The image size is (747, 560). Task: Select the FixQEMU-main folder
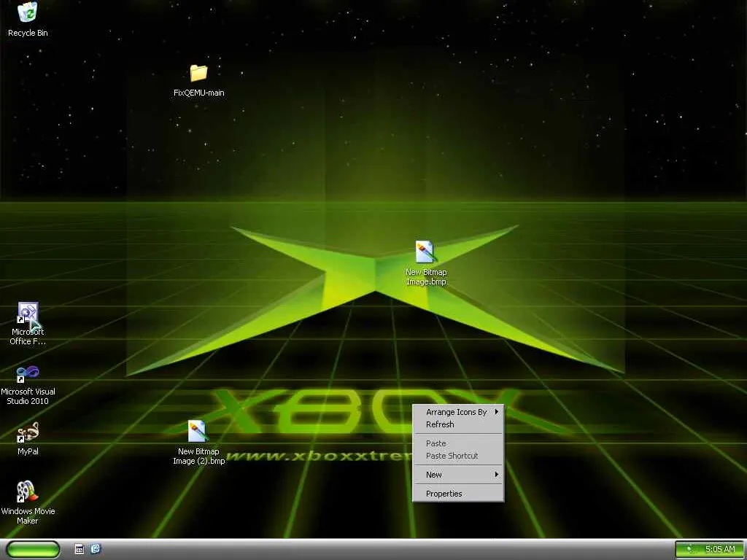pyautogui.click(x=198, y=73)
